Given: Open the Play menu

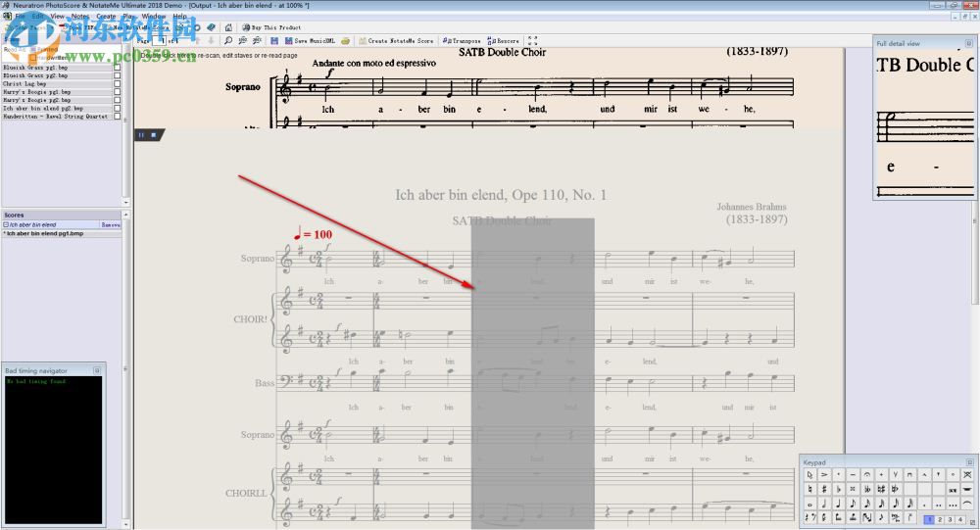Looking at the screenshot, I should click(x=128, y=17).
